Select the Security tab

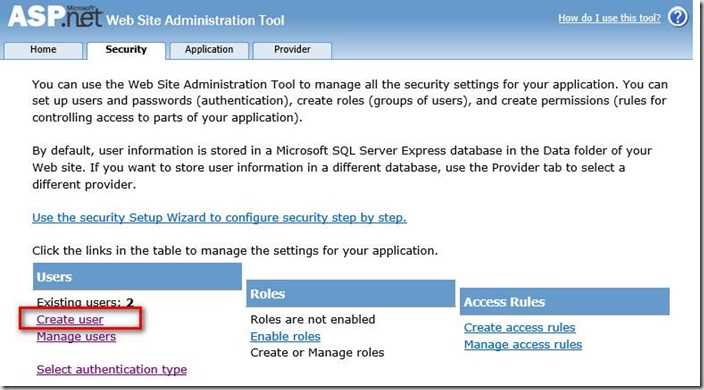pos(126,50)
